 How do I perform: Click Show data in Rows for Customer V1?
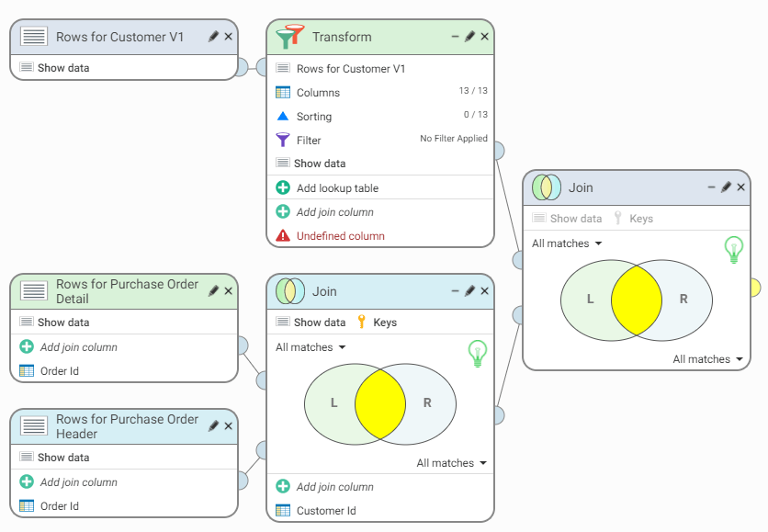click(62, 68)
